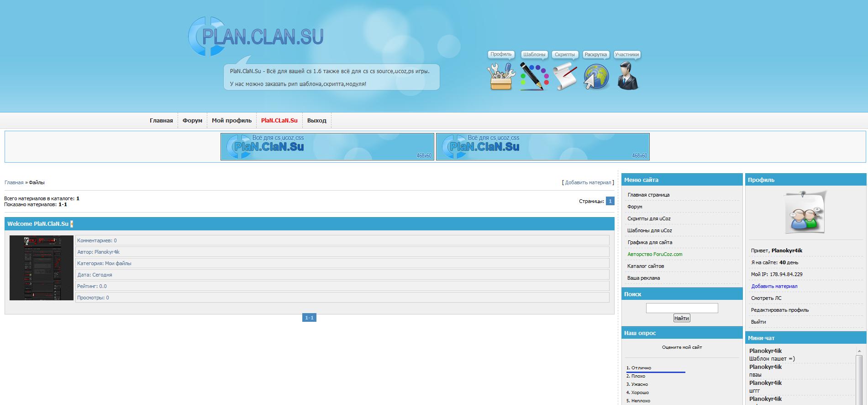Open Форум in the navigation bar
Screen dimensions: 868x405
(192, 121)
